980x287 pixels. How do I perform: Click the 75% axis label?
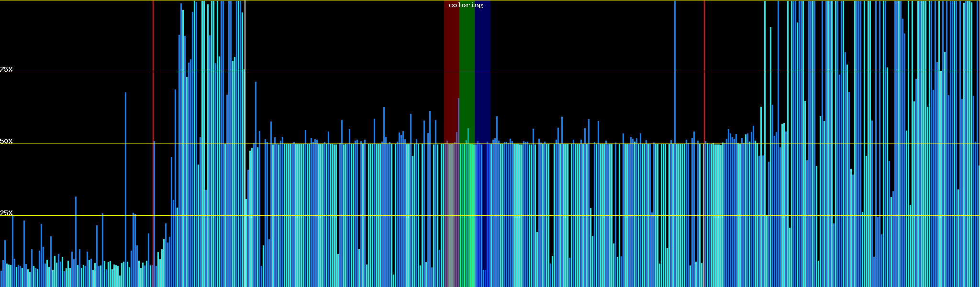[6, 69]
